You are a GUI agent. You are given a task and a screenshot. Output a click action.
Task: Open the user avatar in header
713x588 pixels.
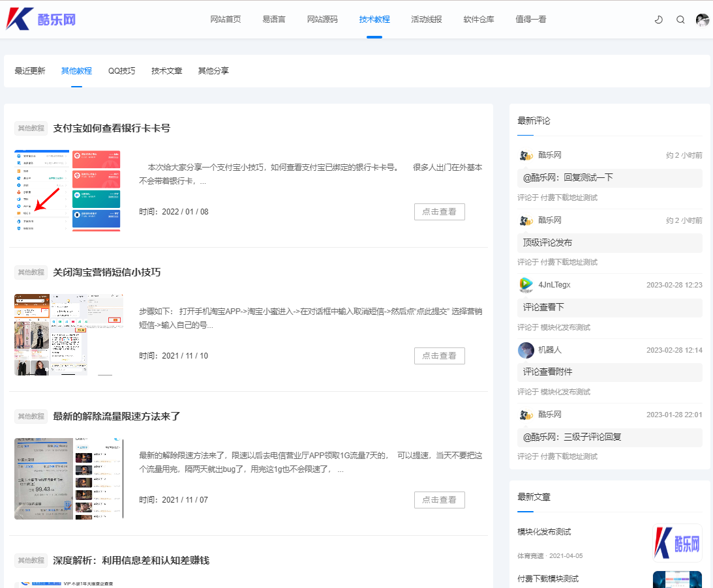point(703,20)
